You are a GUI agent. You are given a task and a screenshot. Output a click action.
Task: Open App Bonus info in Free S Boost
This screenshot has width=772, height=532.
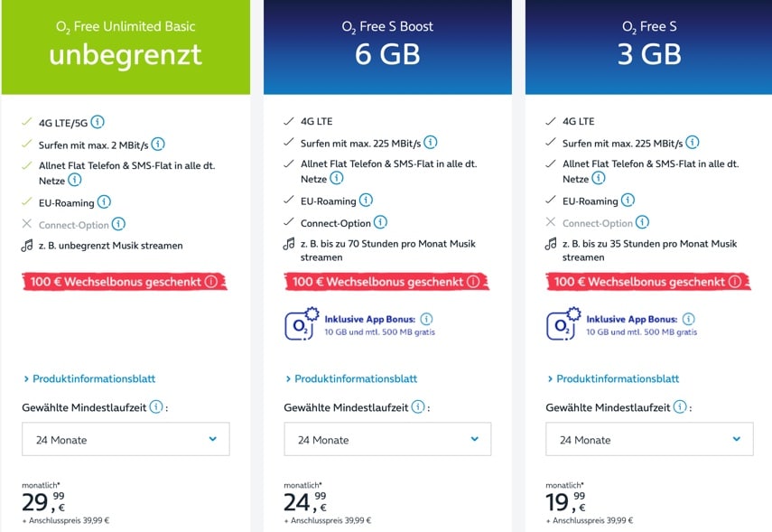coord(426,319)
